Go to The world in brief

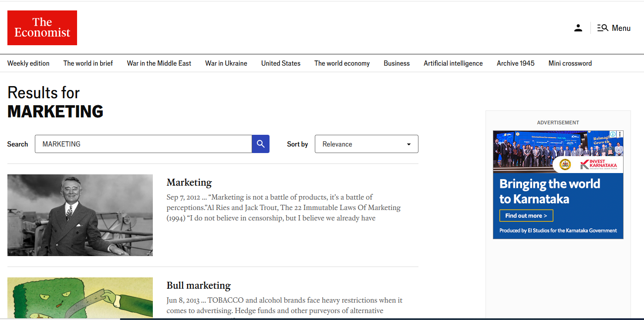point(88,63)
